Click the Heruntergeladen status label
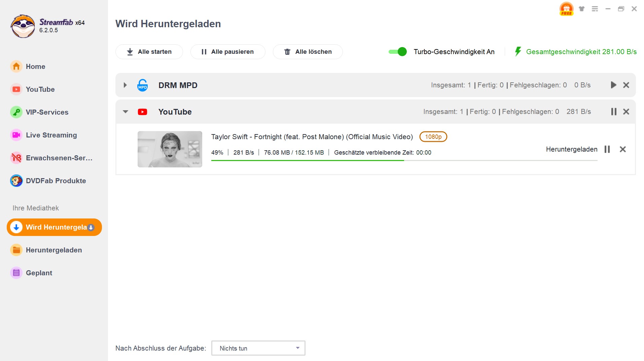 571,149
